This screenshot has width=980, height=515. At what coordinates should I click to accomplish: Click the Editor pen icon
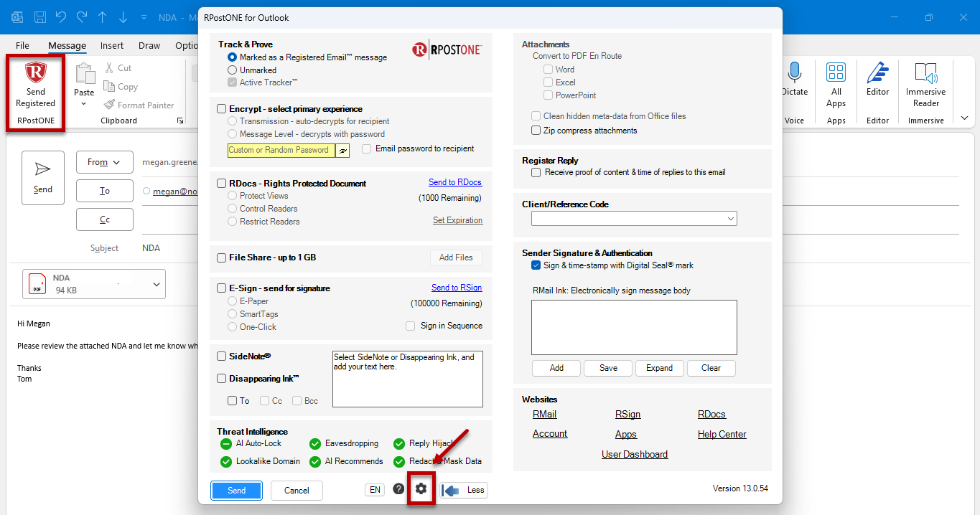click(x=877, y=72)
